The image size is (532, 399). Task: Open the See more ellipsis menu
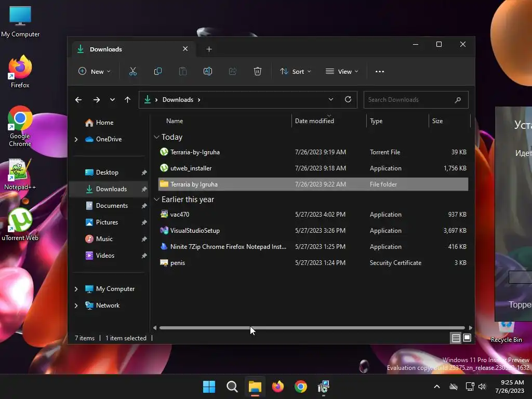pyautogui.click(x=380, y=72)
